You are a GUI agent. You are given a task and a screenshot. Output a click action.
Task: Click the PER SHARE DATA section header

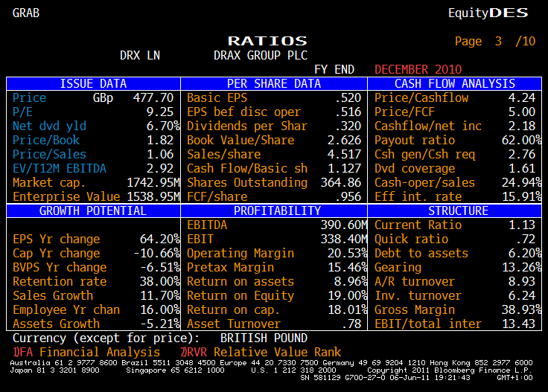274,84
